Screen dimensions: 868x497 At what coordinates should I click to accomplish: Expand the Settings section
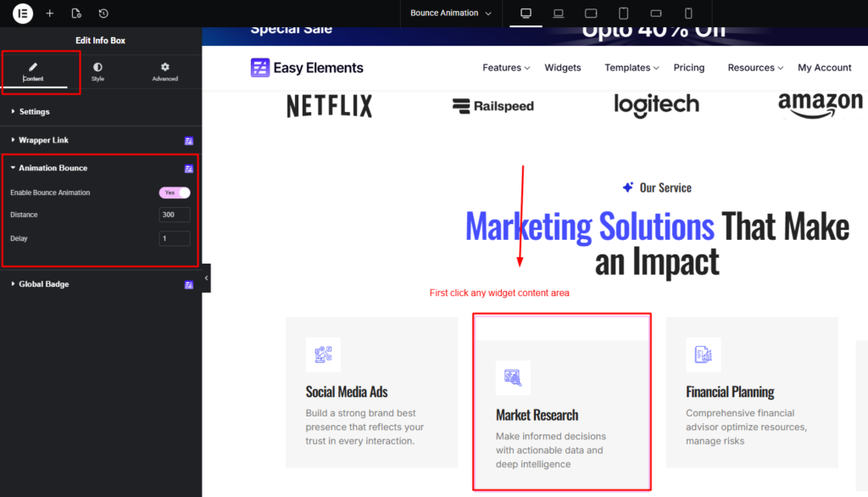pyautogui.click(x=34, y=112)
